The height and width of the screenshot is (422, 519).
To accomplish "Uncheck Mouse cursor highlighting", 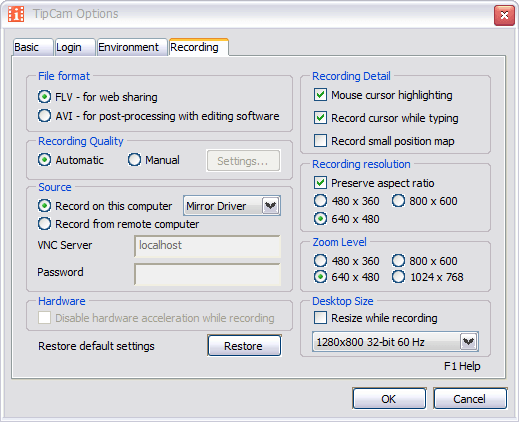I will click(320, 95).
